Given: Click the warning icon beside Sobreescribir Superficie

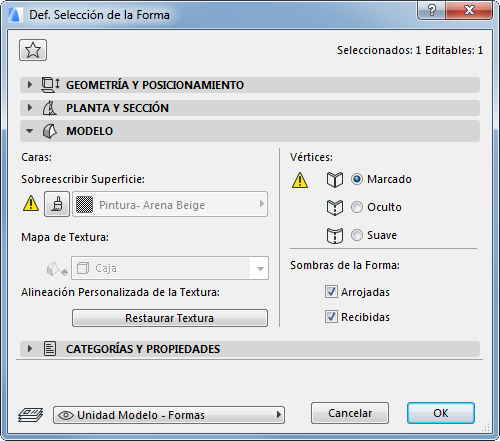Looking at the screenshot, I should 31,203.
